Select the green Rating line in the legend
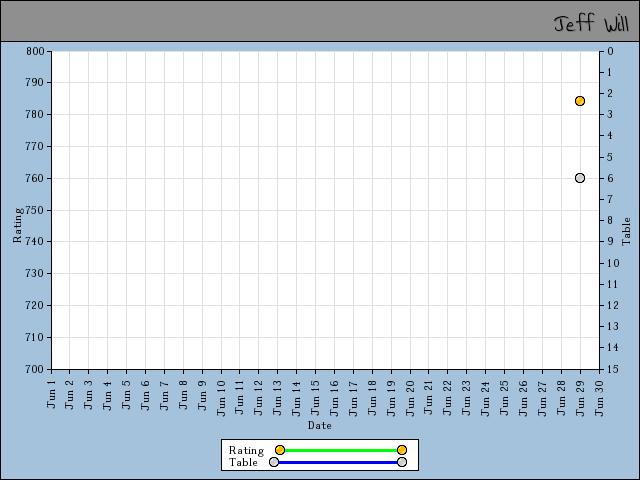 [x=340, y=450]
